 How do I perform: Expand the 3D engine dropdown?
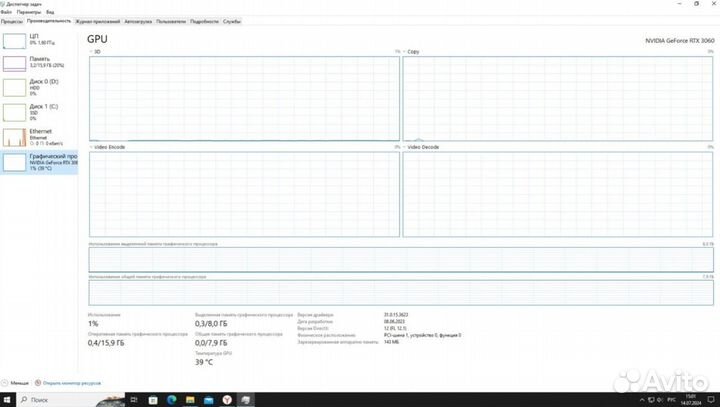click(95, 52)
